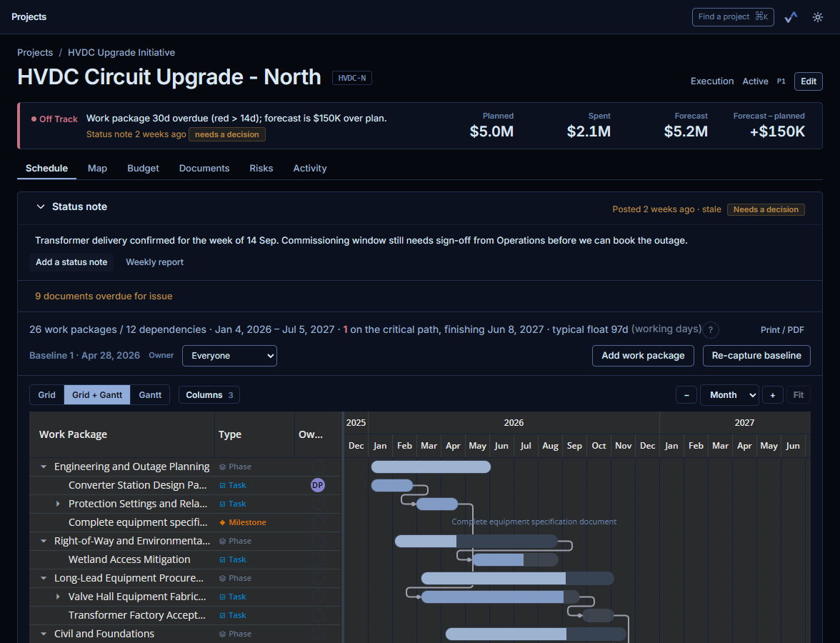840x643 pixels.
Task: Collapse the Status note section
Action: coord(40,207)
